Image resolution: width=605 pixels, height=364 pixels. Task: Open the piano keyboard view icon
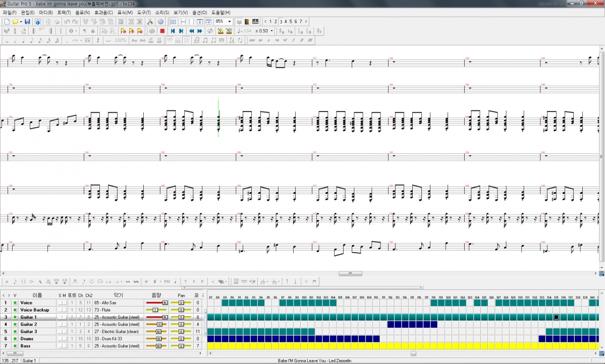click(255, 22)
